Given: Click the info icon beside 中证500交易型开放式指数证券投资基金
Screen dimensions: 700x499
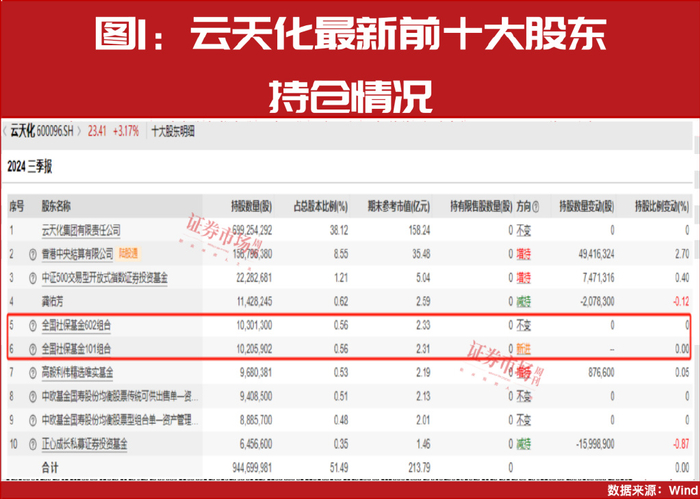Looking at the screenshot, I should 33,278.
